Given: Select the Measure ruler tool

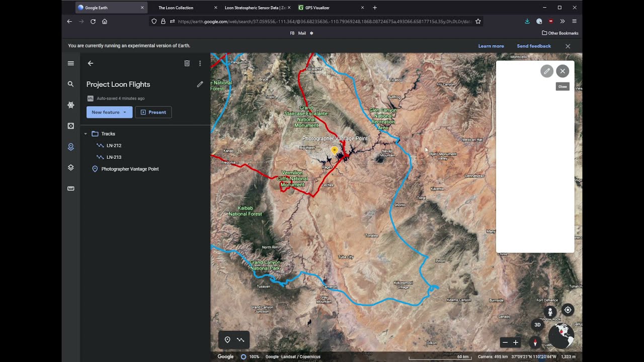Looking at the screenshot, I should pyautogui.click(x=70, y=189).
